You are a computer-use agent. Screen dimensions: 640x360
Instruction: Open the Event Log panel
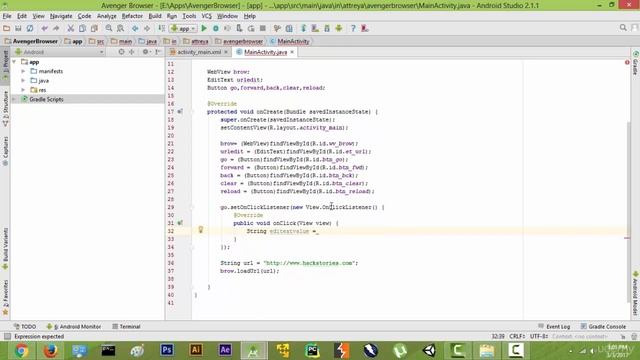click(554, 327)
